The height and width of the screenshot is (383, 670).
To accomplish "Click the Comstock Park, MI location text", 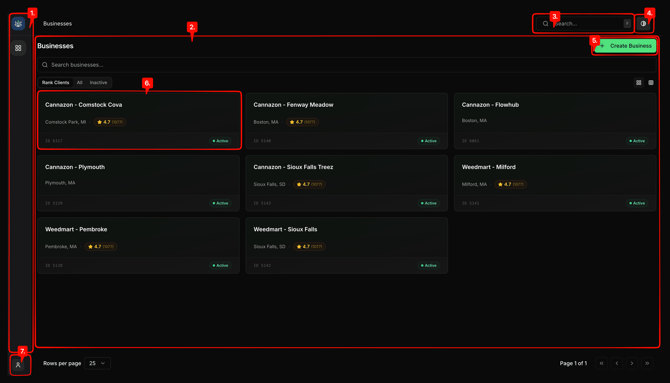I will click(x=65, y=122).
